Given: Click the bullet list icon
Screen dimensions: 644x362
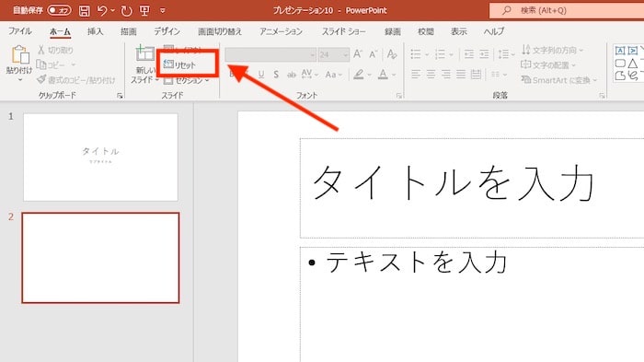Looking at the screenshot, I should tap(416, 54).
